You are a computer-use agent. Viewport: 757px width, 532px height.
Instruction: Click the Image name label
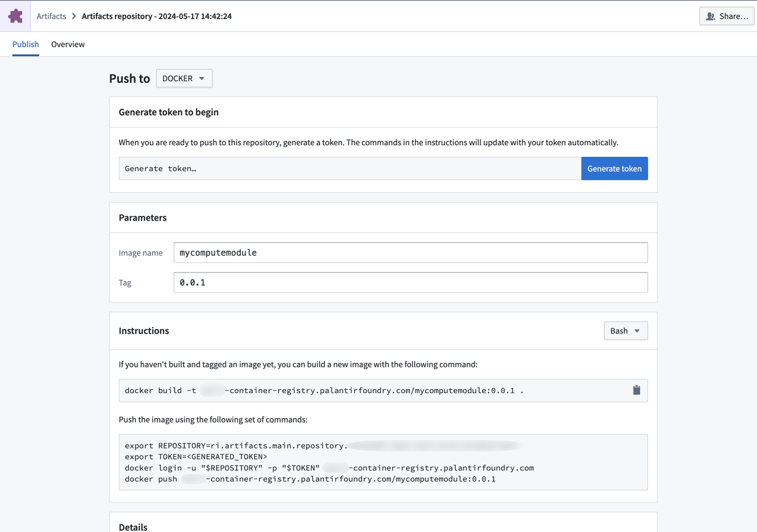point(140,253)
